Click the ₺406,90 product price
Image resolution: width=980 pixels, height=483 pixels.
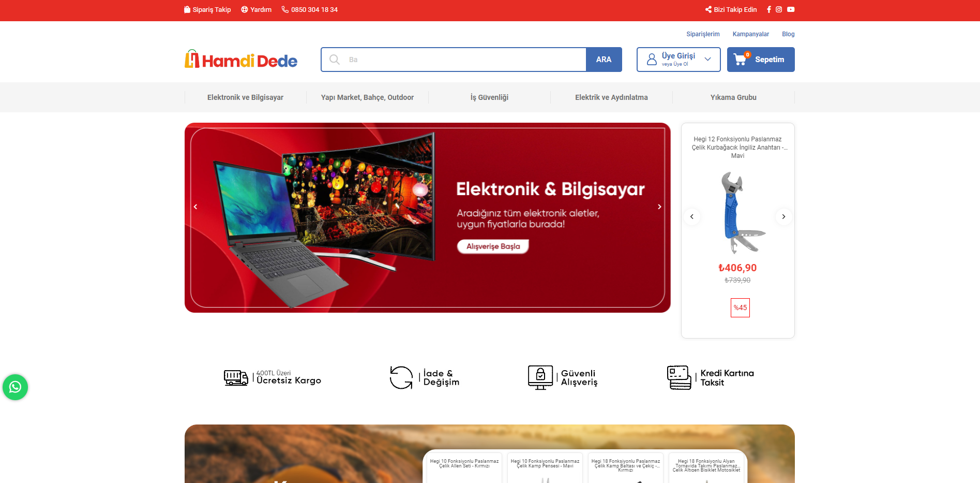tap(737, 268)
